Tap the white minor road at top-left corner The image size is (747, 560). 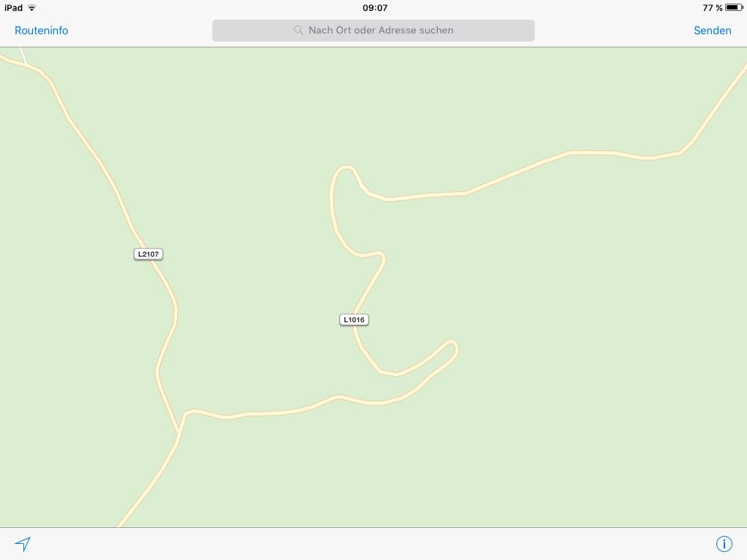pos(23,55)
